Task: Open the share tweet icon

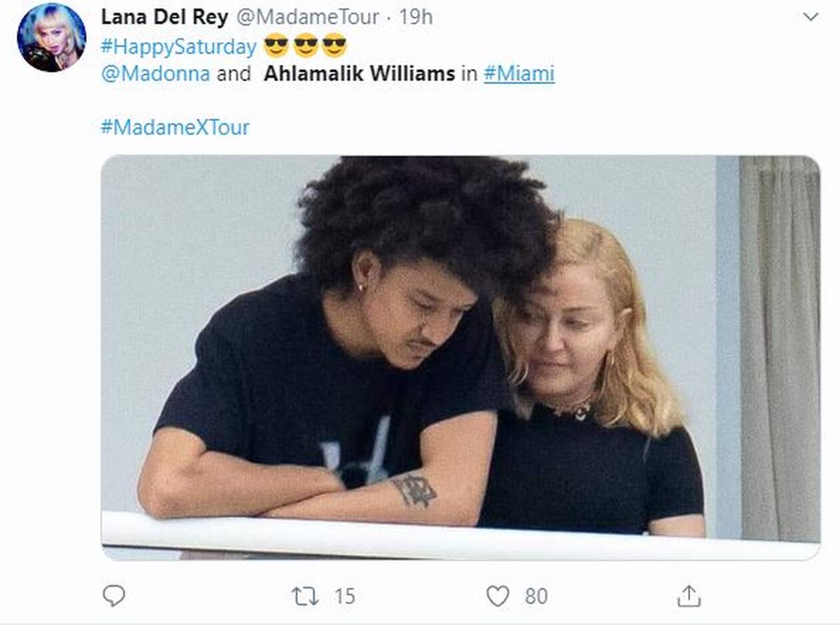Action: pyautogui.click(x=689, y=596)
